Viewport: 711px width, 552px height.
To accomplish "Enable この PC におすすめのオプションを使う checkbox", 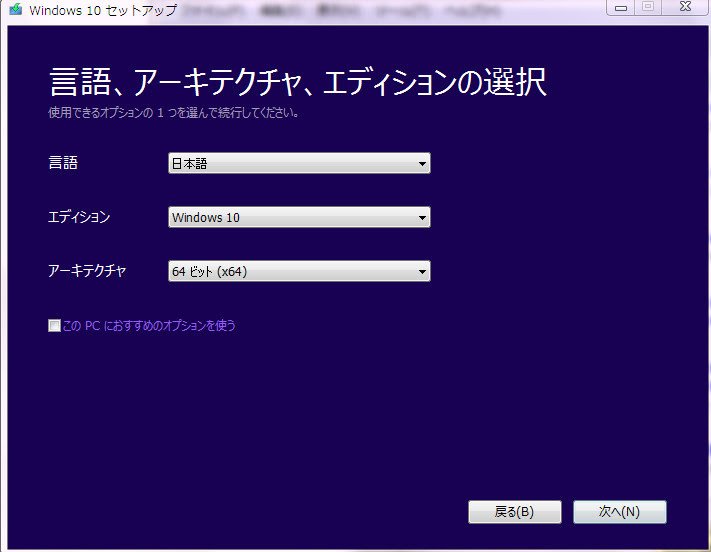I will pyautogui.click(x=54, y=326).
